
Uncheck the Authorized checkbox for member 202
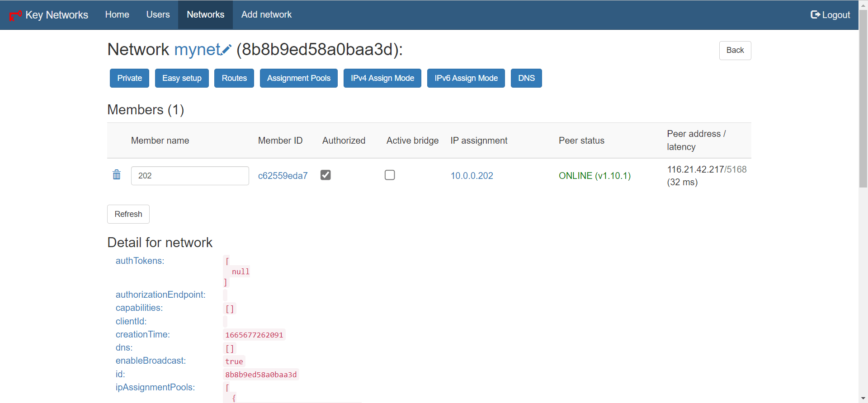tap(325, 175)
